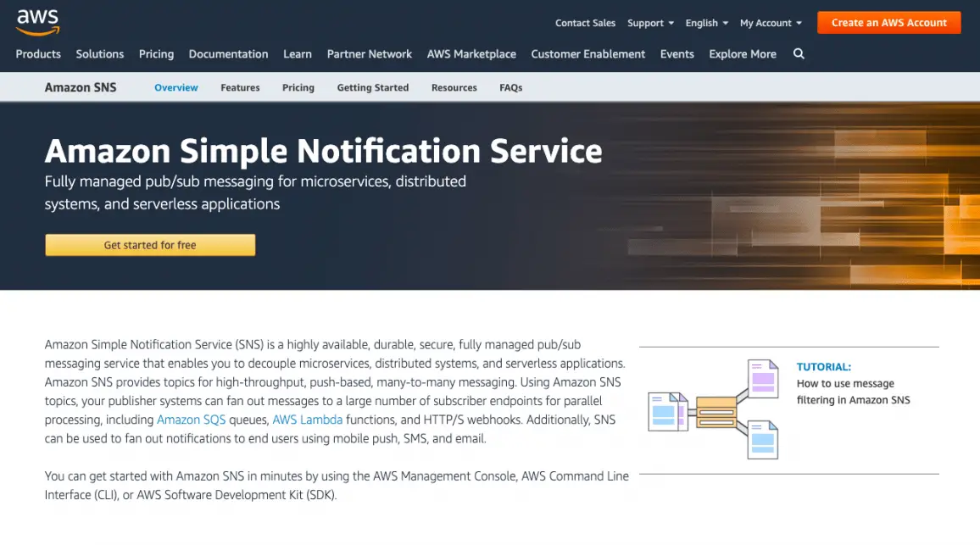
Task: Open the Products menu
Action: (x=38, y=54)
